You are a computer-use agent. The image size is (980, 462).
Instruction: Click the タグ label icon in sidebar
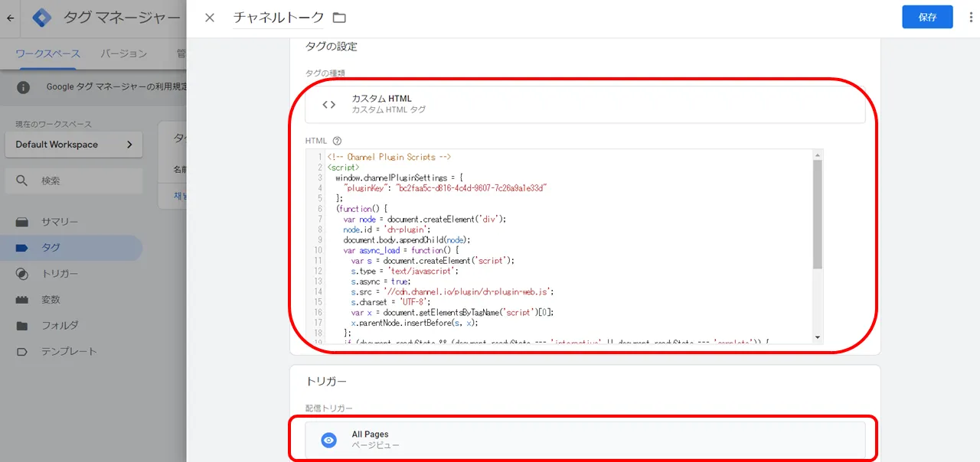[22, 248]
